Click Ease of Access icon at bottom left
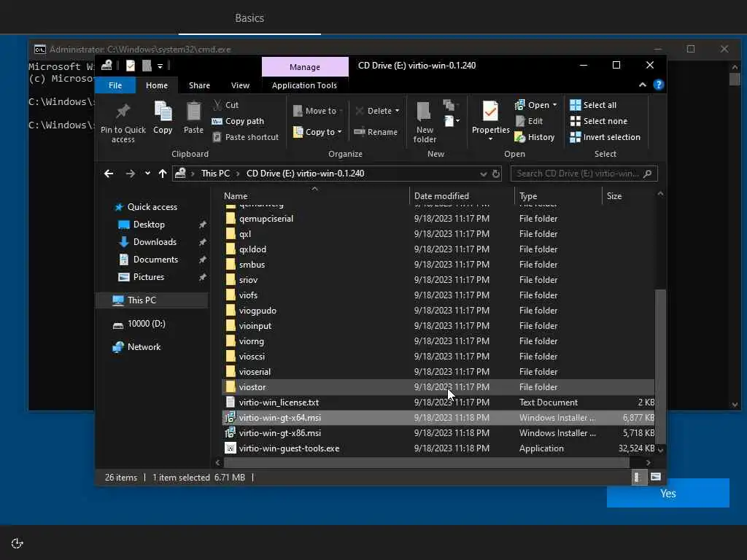The width and height of the screenshot is (747, 560). [18, 543]
